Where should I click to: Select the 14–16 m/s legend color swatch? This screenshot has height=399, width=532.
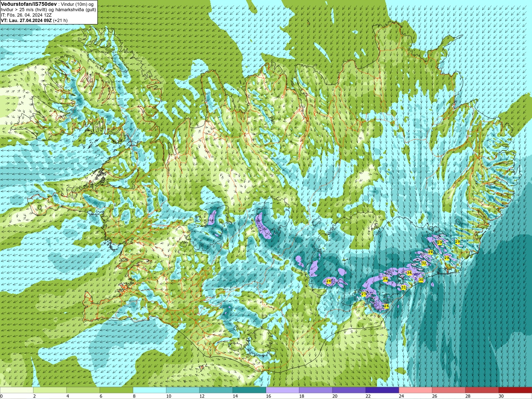(x=249, y=390)
